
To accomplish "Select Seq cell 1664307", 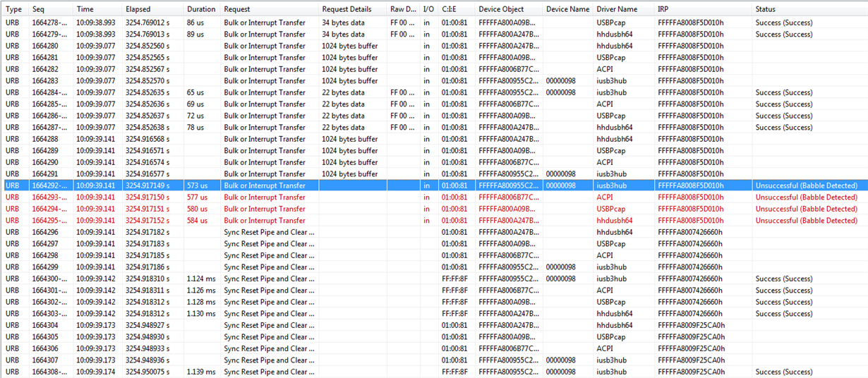I will pyautogui.click(x=45, y=360).
